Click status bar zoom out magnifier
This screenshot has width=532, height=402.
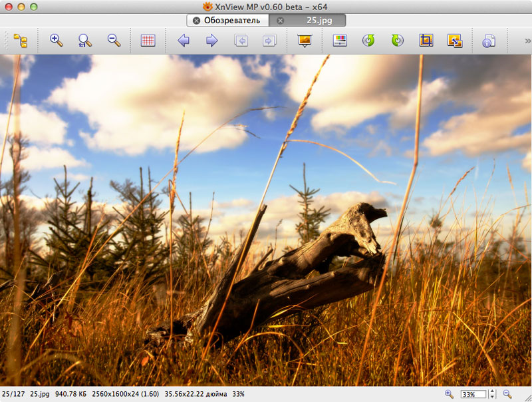(x=507, y=394)
